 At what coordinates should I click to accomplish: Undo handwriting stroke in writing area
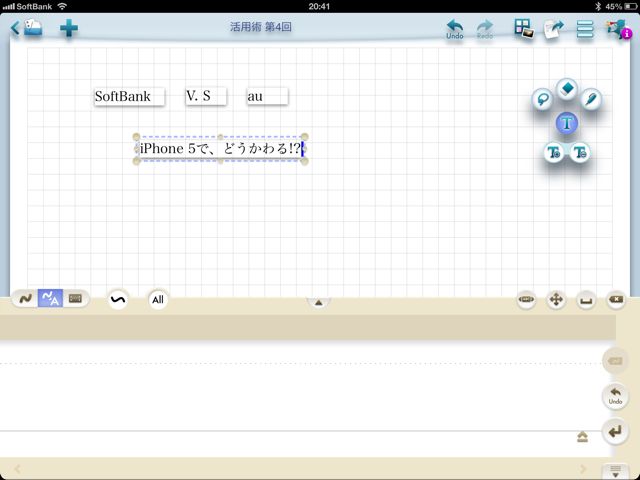pos(615,396)
